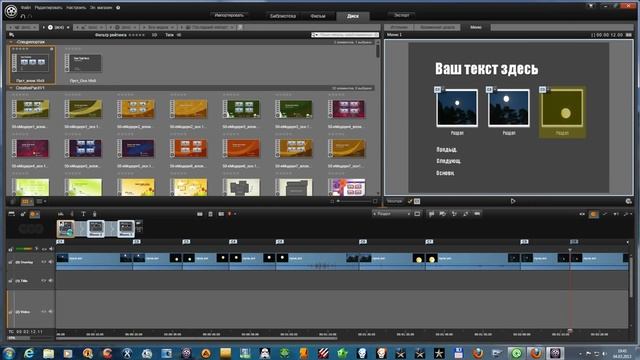This screenshot has width=640, height=360.
Task: Toggle the 3D filter in the library
Action: (154, 35)
